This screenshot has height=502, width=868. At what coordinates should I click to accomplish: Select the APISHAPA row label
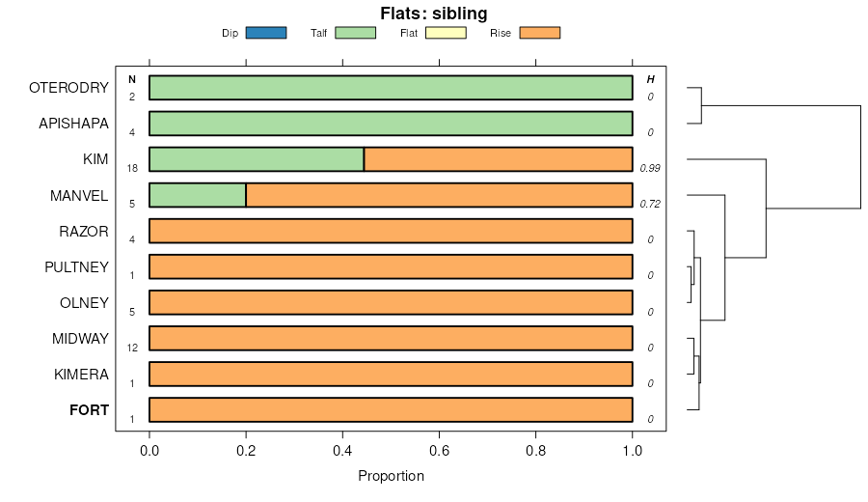73,124
